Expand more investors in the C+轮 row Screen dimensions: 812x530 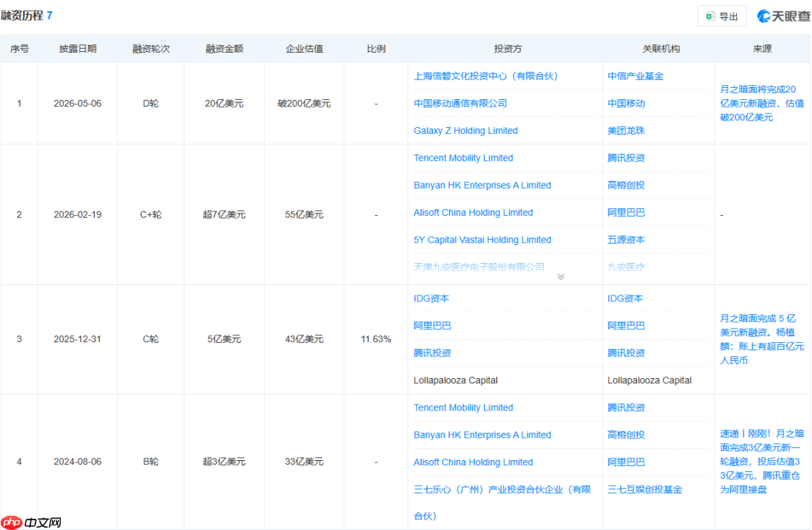(x=561, y=277)
